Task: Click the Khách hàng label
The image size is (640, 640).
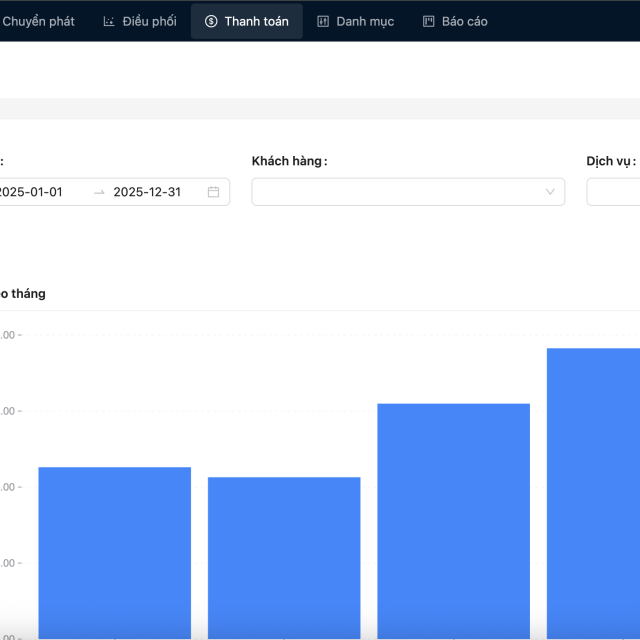Action: [289, 161]
